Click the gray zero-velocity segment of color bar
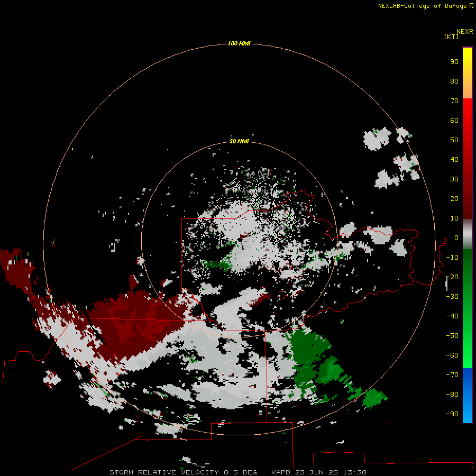Image resolution: width=476 pixels, height=476 pixels. coord(467,234)
